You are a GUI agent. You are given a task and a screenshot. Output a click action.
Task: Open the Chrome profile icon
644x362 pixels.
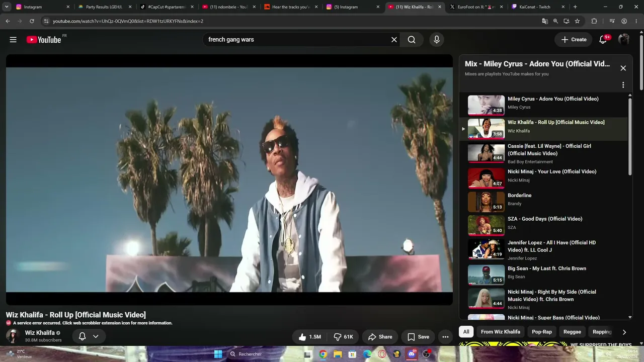click(624, 21)
